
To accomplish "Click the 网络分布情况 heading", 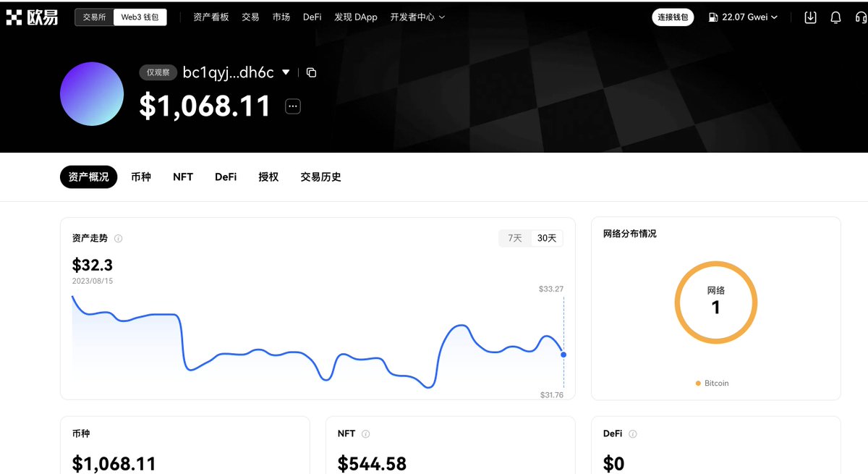I will (630, 234).
